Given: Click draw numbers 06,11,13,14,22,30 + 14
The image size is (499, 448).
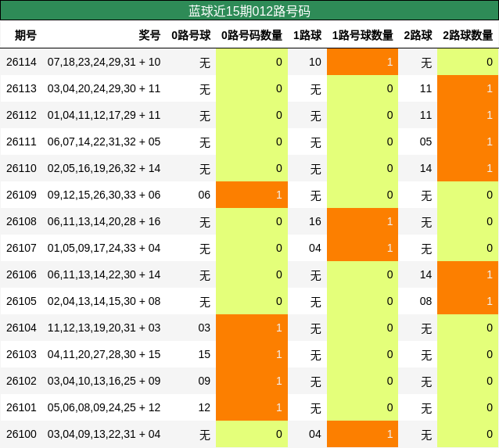Looking at the screenshot, I should point(104,274).
